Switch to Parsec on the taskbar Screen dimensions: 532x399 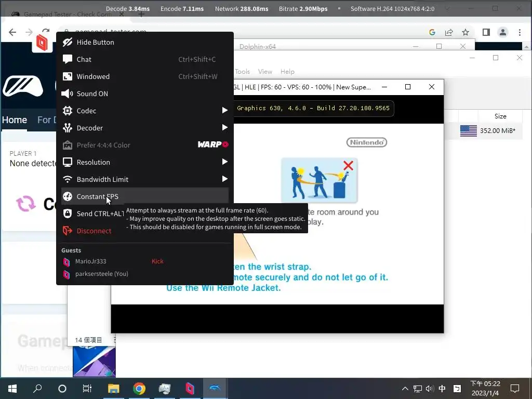tap(190, 389)
